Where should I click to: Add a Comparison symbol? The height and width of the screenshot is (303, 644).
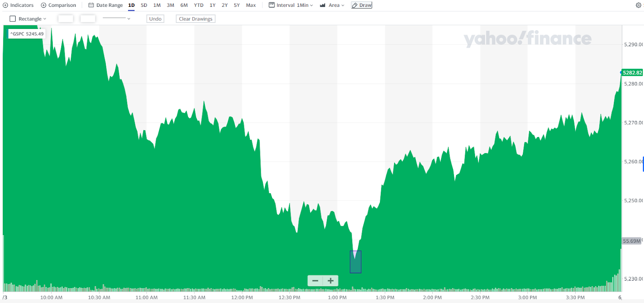click(58, 5)
